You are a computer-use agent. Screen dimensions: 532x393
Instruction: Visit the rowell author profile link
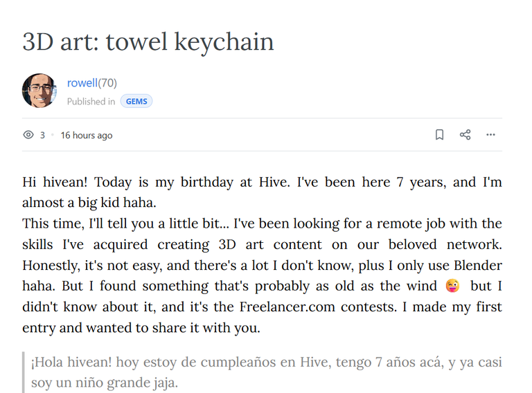pyautogui.click(x=82, y=82)
